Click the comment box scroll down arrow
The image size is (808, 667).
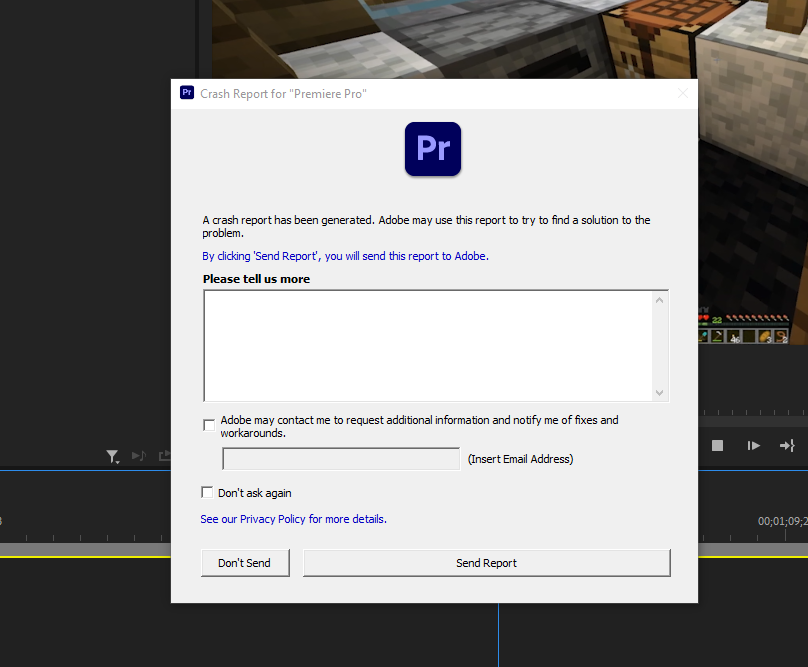pos(659,392)
